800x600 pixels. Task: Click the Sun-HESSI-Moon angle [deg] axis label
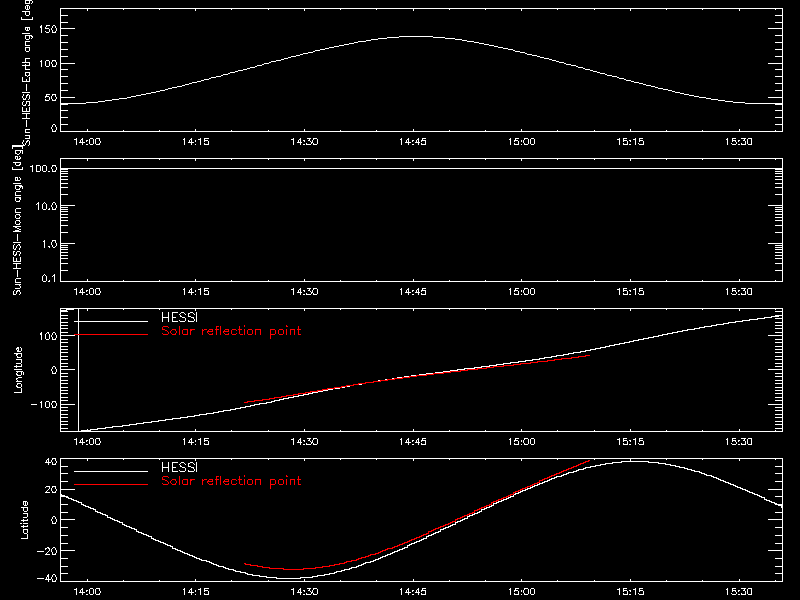coord(17,220)
